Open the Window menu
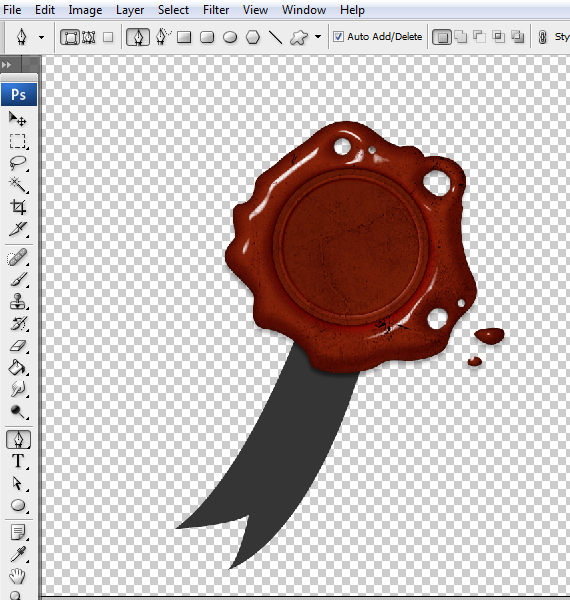This screenshot has width=570, height=600. point(304,10)
